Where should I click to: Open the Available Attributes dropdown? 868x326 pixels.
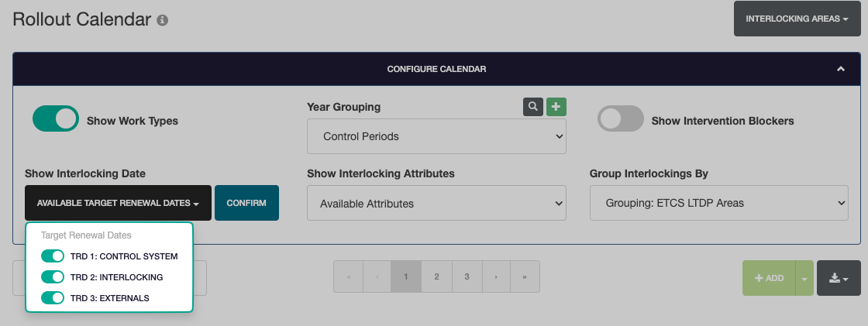[436, 204]
